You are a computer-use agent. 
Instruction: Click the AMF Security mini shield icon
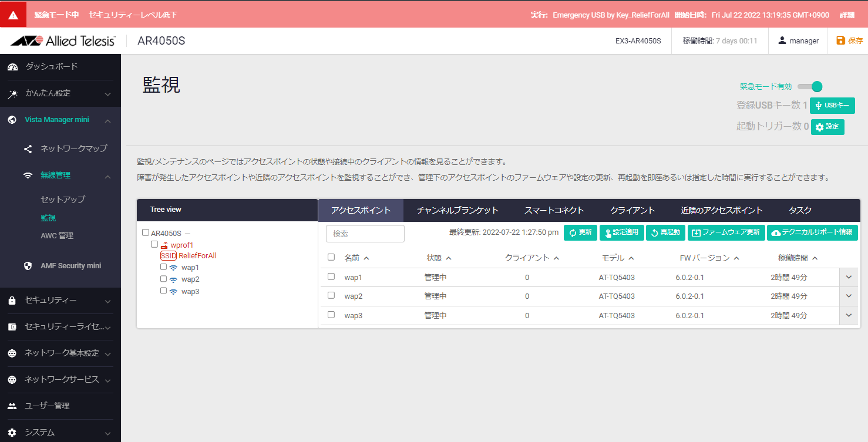point(28,266)
